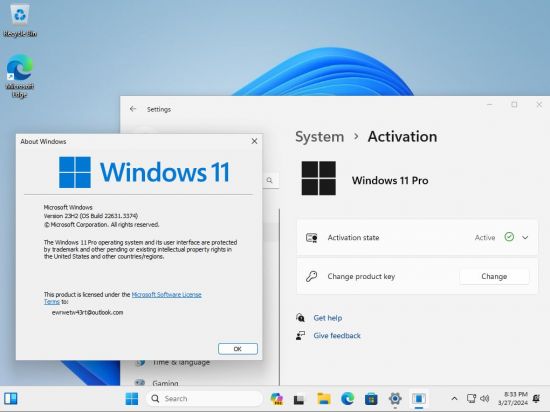Click the 'Version 23H2 (OS Build 22631.3374)' text
The height and width of the screenshot is (412, 550).
[91, 216]
